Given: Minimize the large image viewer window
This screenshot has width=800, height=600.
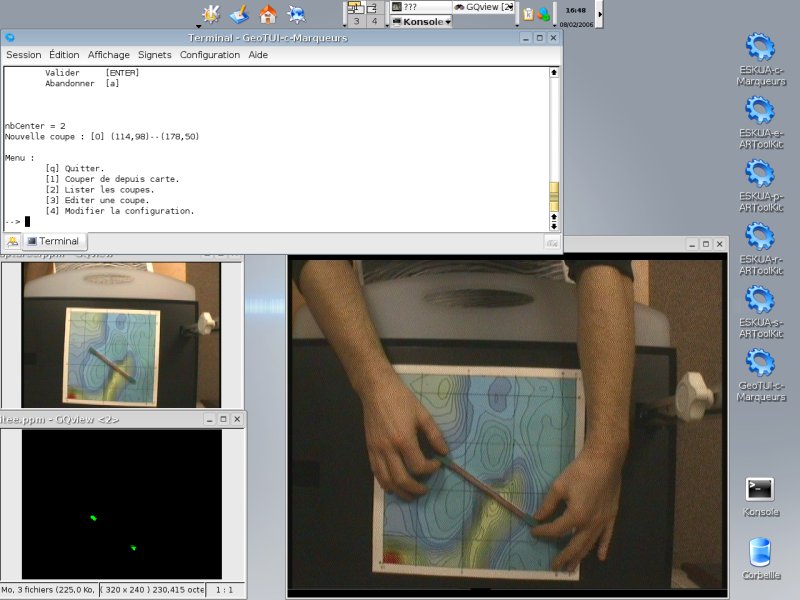Looking at the screenshot, I should [692, 244].
